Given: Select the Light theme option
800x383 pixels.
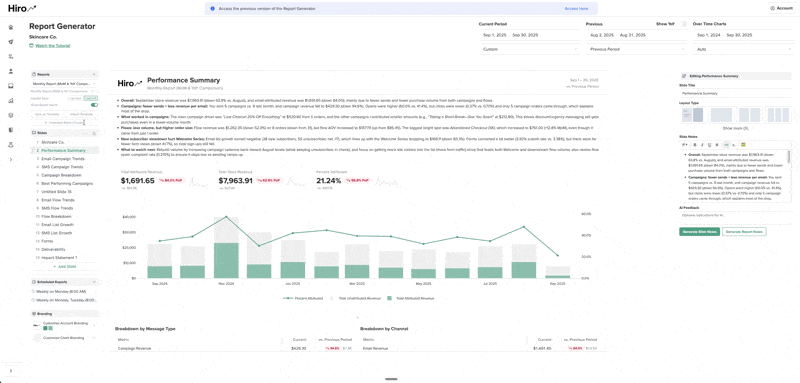Looking at the screenshot, I should [75, 98].
